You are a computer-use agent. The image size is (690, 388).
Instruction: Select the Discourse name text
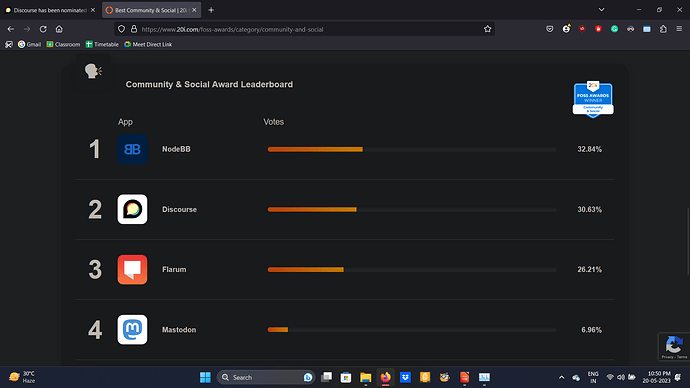coord(179,209)
